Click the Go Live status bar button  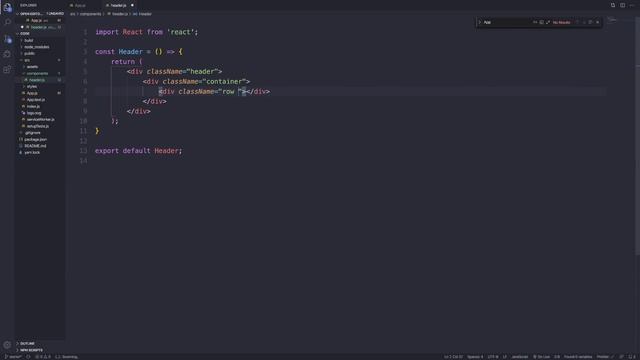tap(541, 357)
